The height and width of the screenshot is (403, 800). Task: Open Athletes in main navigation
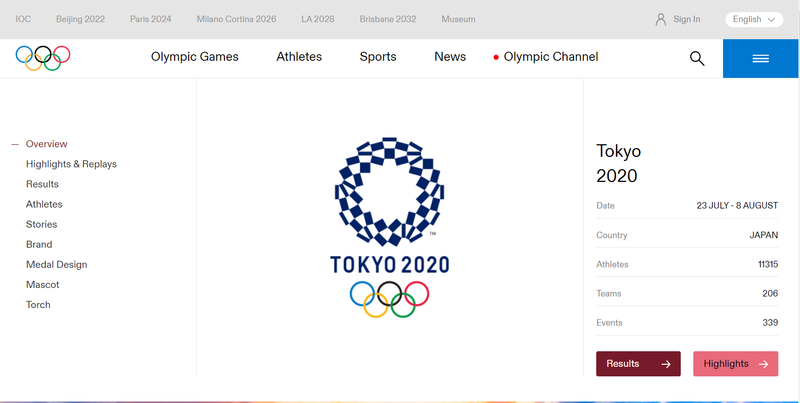(x=299, y=57)
